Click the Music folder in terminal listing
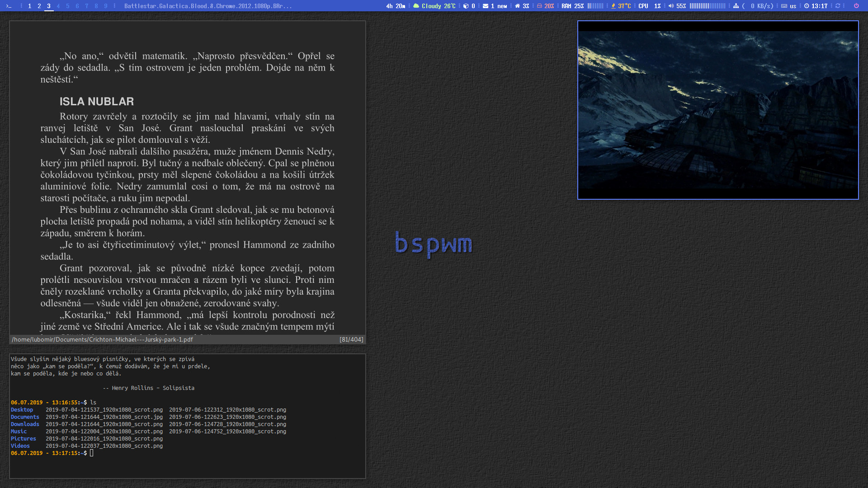Screen dimensions: 868x488 19,432
